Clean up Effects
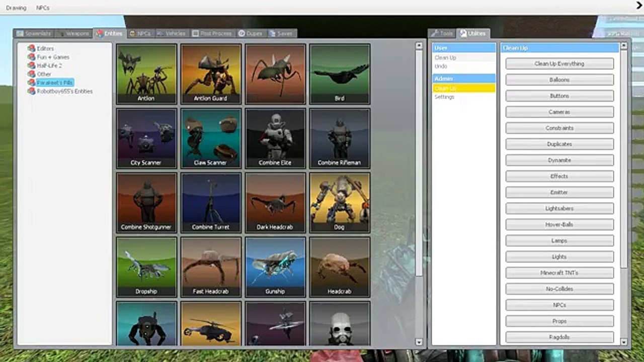644x362 pixels. (x=559, y=176)
